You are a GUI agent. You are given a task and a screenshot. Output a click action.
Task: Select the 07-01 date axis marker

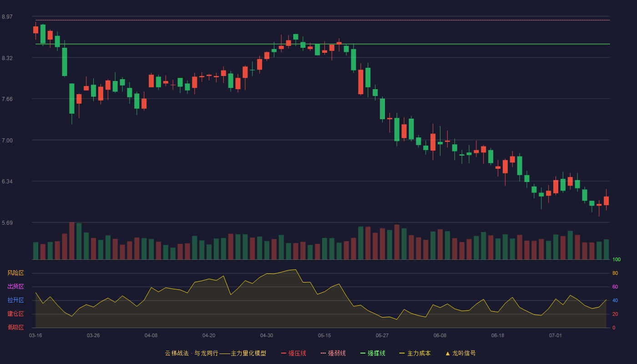tap(556, 335)
